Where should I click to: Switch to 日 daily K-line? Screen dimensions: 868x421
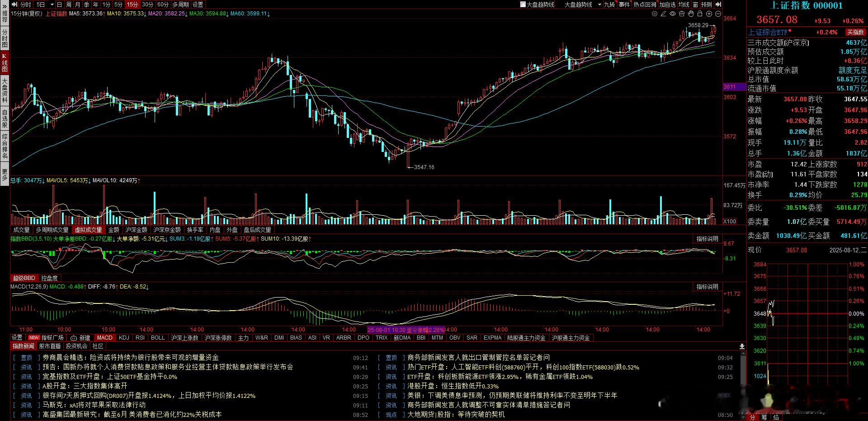60,5
